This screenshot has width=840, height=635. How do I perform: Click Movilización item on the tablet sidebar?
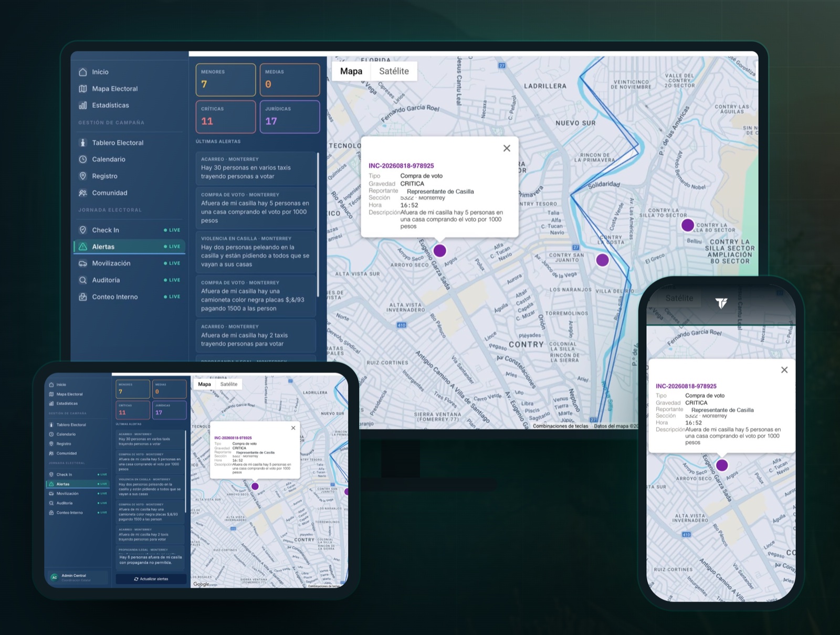pyautogui.click(x=78, y=493)
